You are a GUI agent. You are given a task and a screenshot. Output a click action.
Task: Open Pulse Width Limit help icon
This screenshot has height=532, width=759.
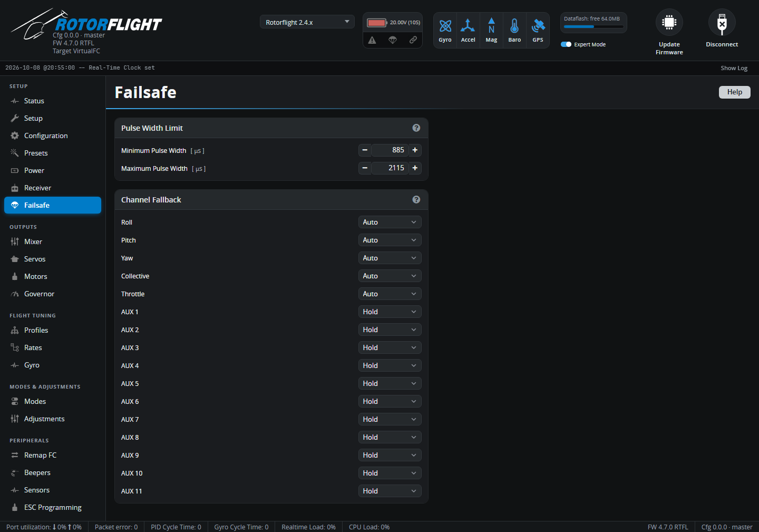(416, 128)
